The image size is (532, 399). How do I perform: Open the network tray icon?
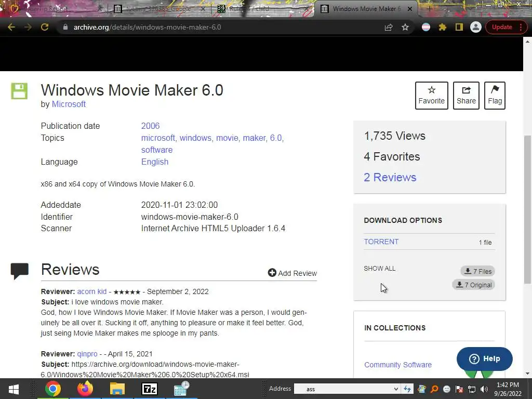click(x=472, y=389)
